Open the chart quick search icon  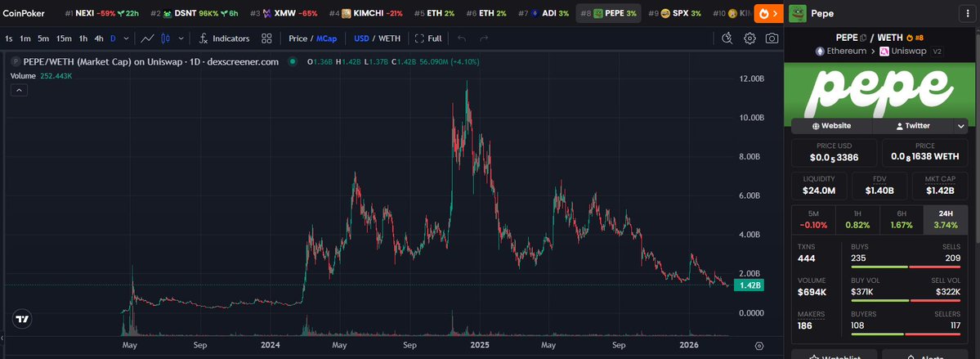pyautogui.click(x=727, y=38)
